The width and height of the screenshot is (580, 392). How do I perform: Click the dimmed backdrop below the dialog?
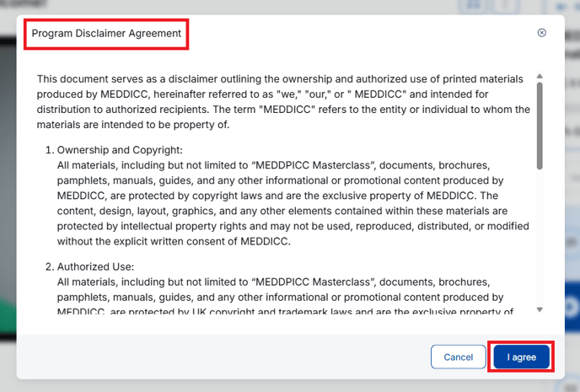290,385
